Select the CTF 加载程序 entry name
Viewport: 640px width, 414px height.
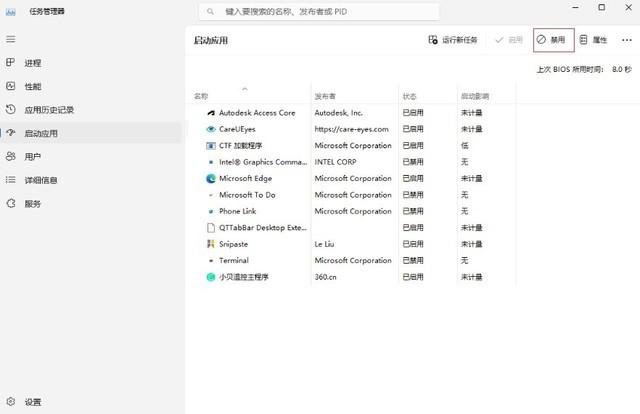click(240, 145)
